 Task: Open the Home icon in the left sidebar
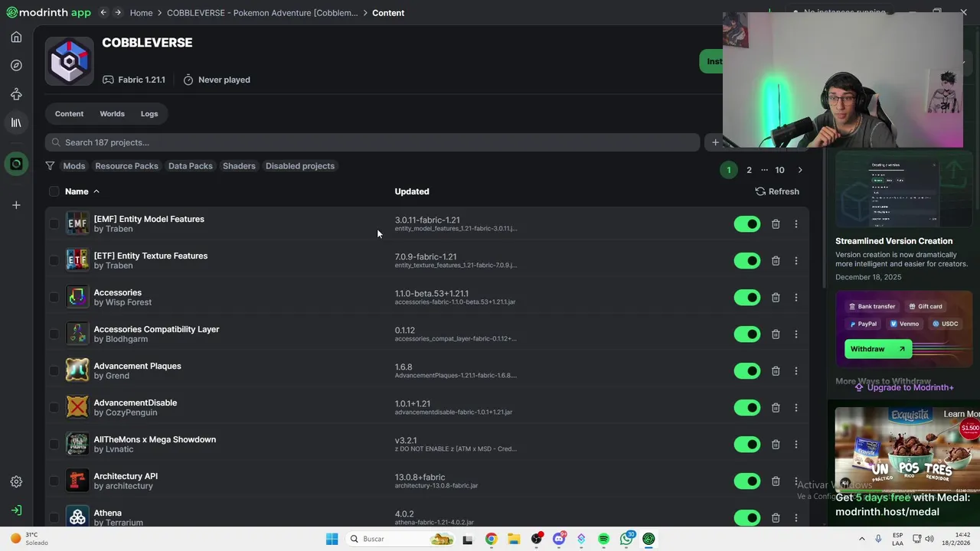pyautogui.click(x=16, y=37)
